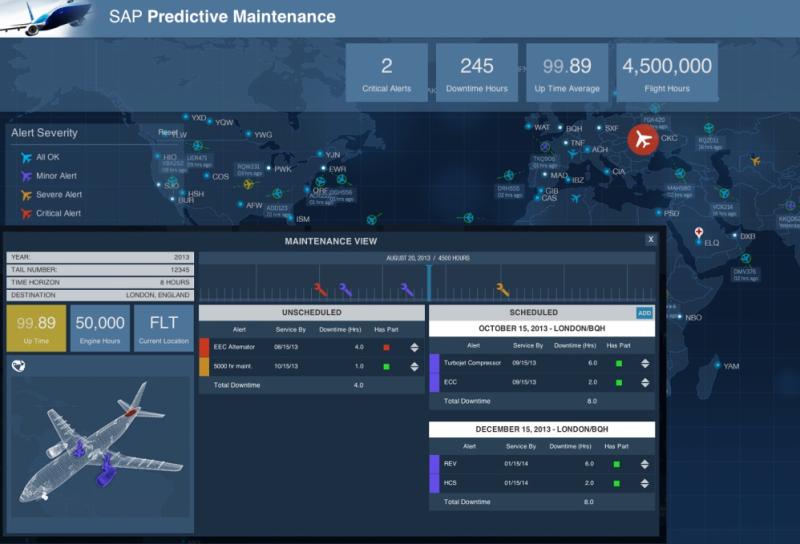Click the NBO airport marker on the map
This screenshot has height=544, width=800.
(679, 316)
